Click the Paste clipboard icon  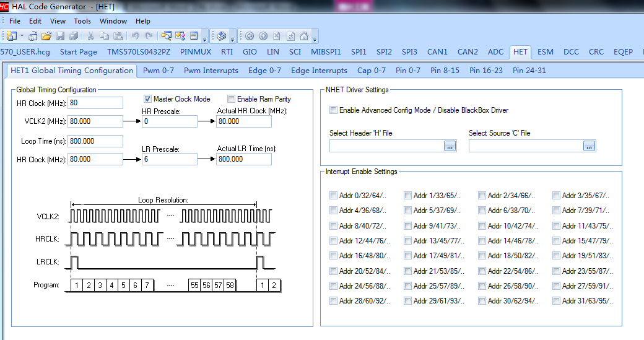[118, 36]
